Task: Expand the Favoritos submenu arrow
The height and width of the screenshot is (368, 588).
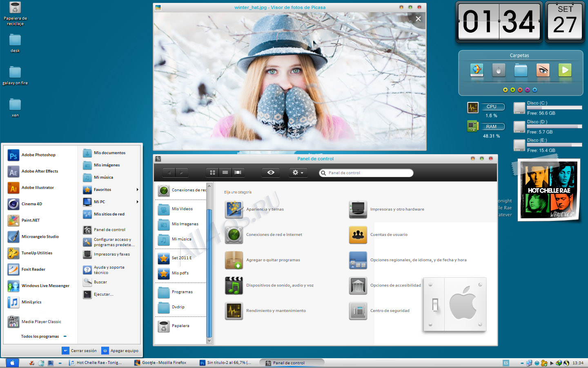Action: 137,190
